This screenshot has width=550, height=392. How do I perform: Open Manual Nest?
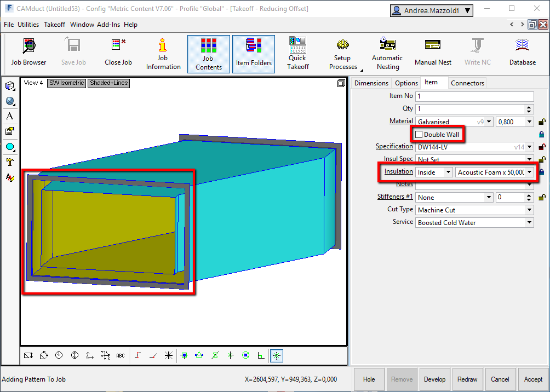click(433, 53)
